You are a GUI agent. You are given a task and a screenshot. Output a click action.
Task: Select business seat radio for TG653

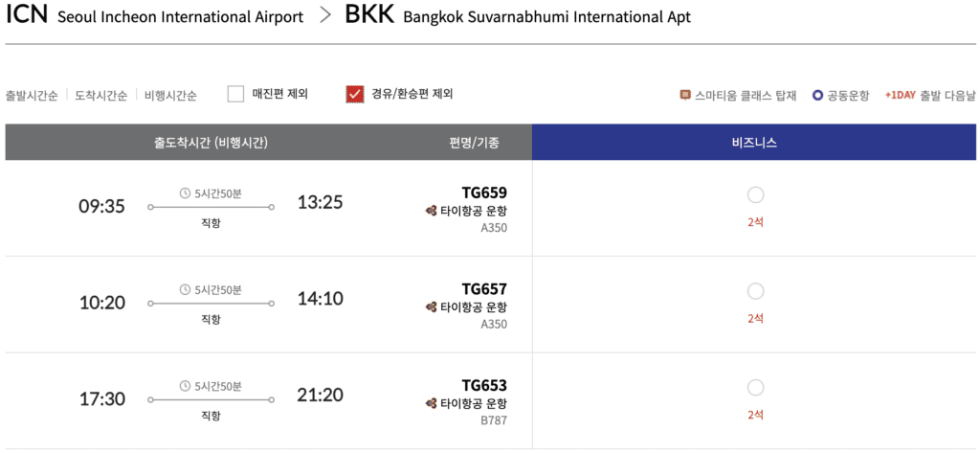[755, 388]
